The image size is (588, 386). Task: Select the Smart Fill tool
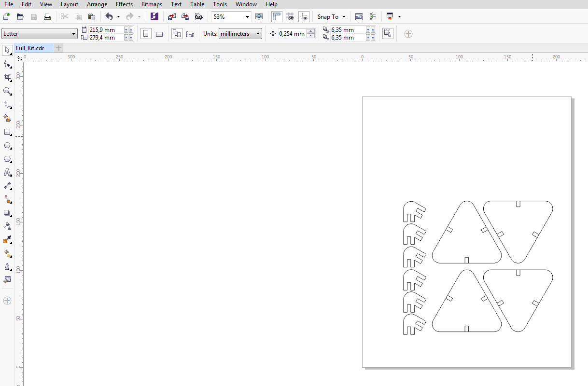[x=7, y=118]
